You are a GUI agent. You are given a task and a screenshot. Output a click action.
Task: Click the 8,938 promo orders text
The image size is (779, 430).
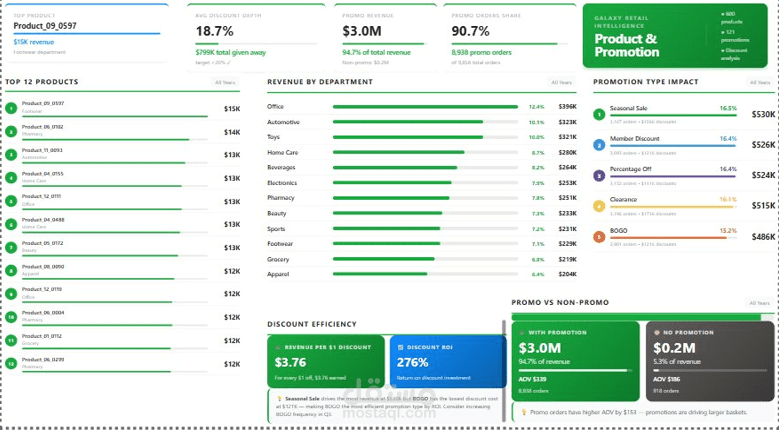[x=481, y=52]
